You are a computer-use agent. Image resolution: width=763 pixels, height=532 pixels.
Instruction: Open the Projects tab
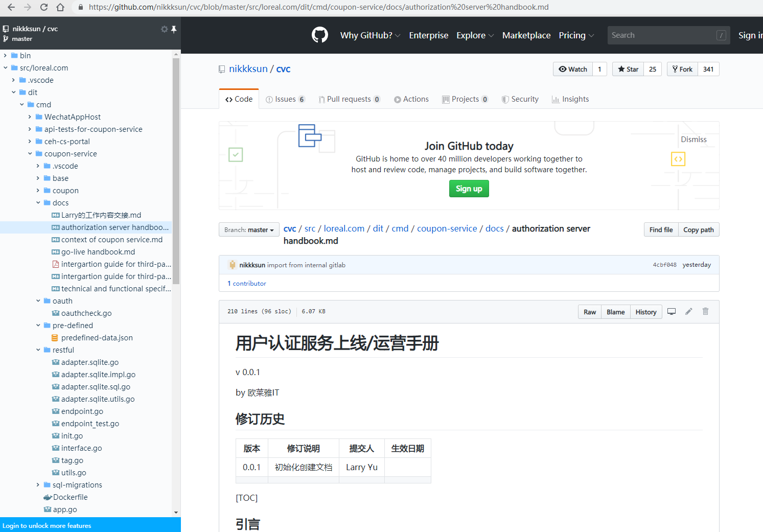pos(465,99)
